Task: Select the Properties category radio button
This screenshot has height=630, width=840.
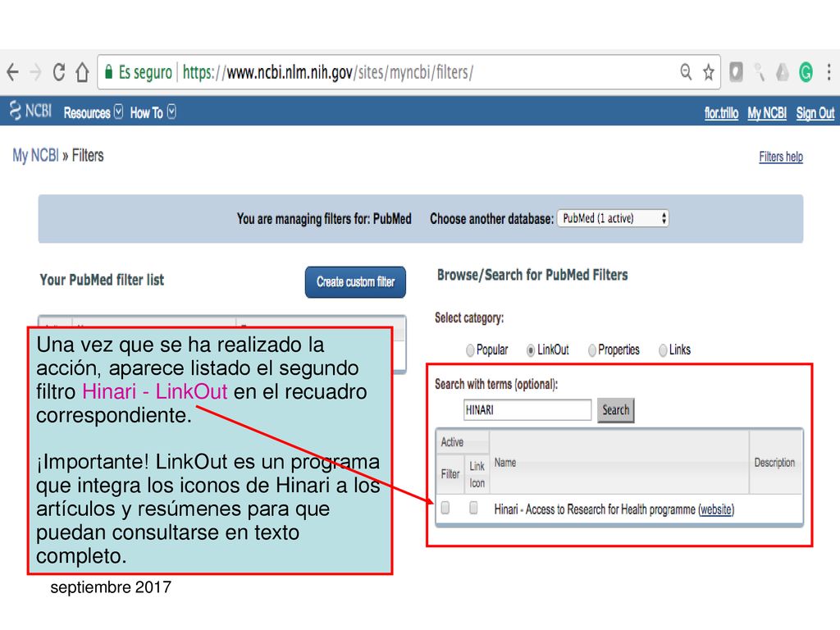Action: click(592, 350)
